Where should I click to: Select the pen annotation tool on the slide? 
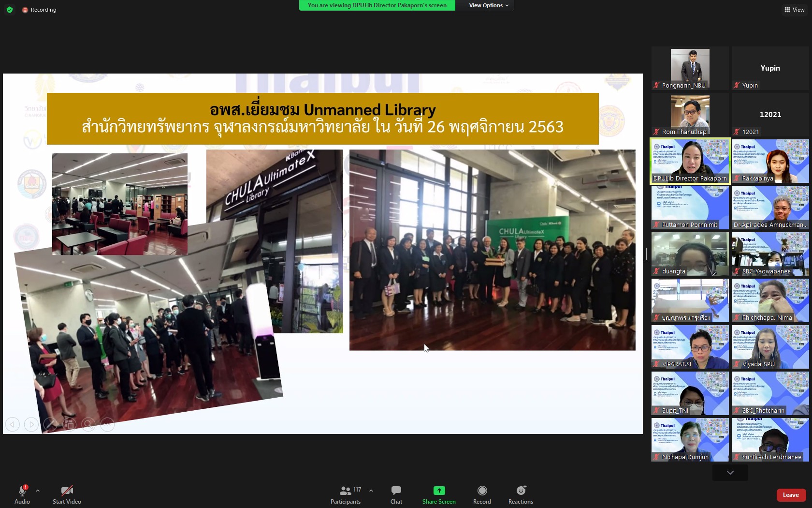(x=51, y=424)
